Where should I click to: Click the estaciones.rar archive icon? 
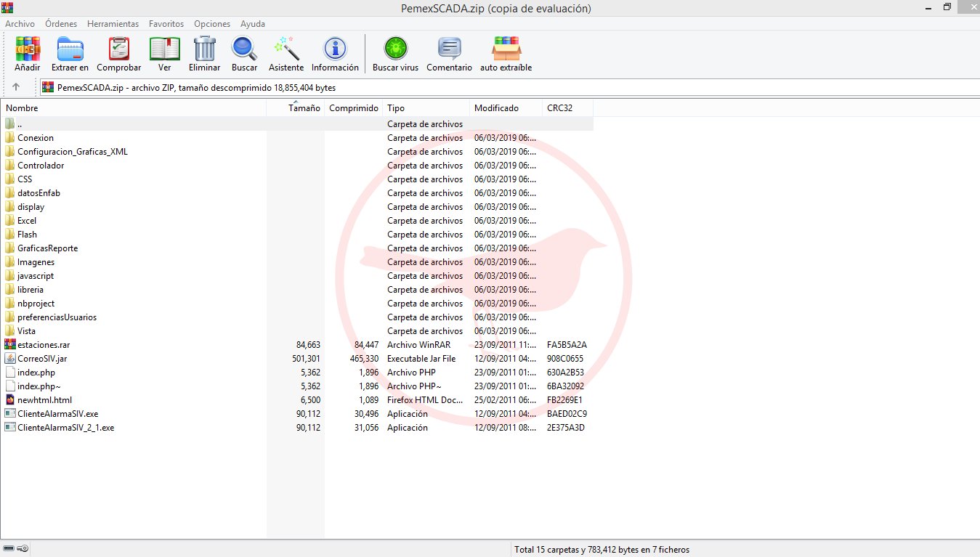(x=9, y=344)
